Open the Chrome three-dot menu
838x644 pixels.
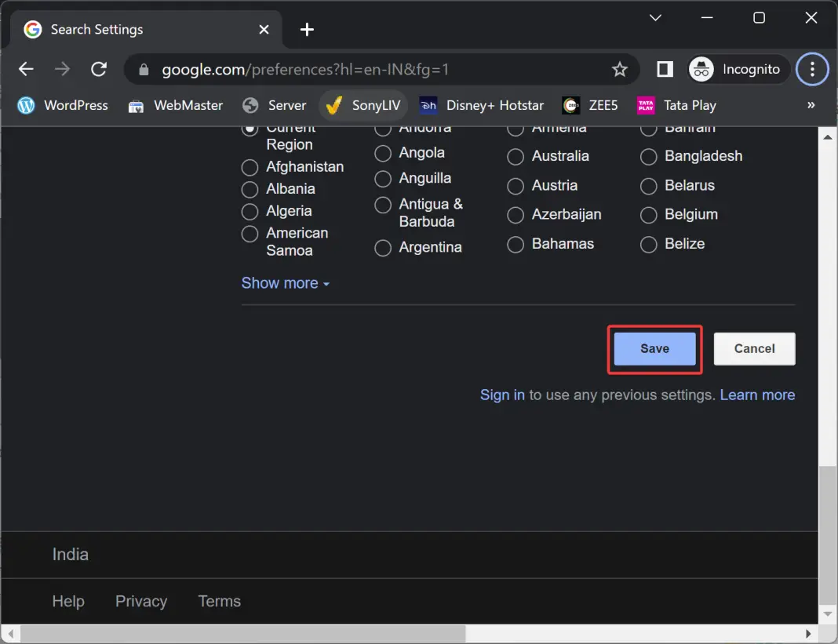tap(812, 69)
